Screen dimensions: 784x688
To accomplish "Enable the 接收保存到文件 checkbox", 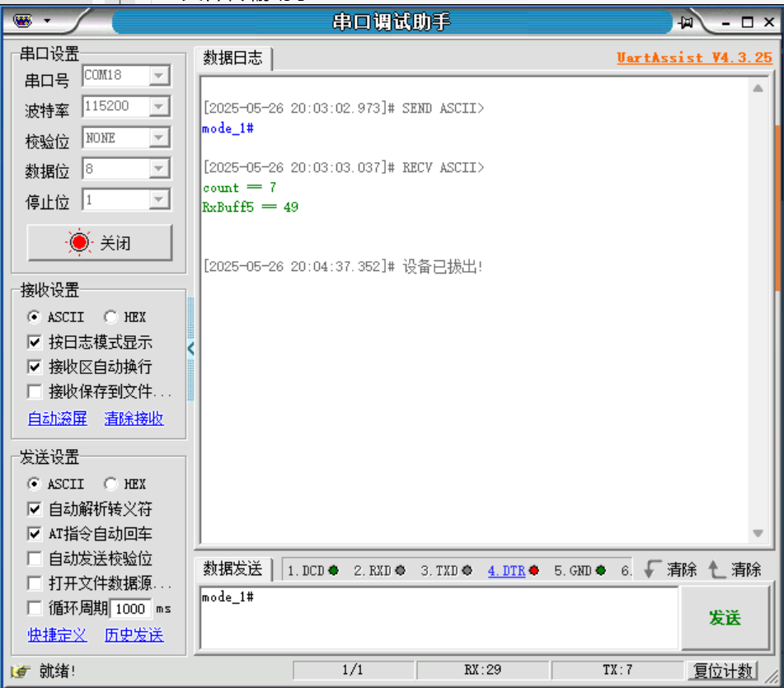I will point(34,392).
